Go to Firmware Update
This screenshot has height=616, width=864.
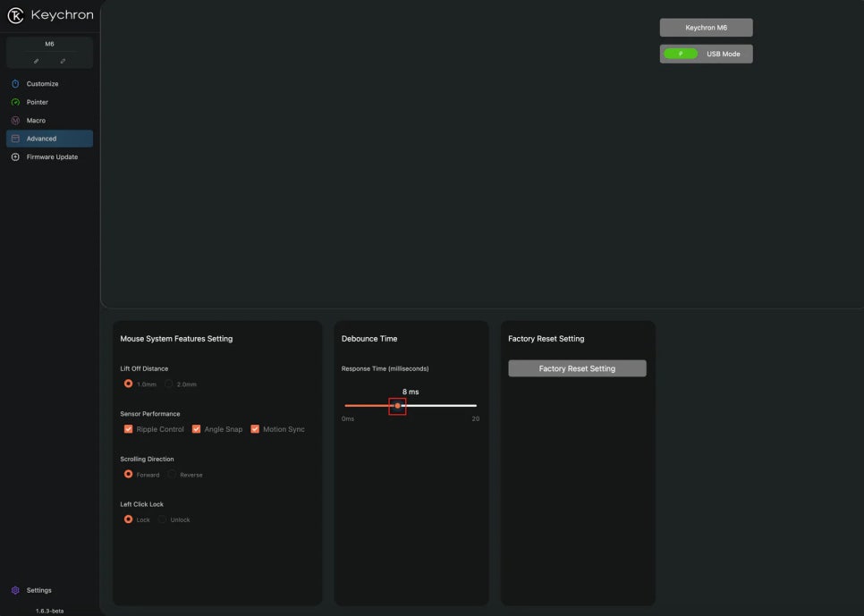tap(49, 157)
